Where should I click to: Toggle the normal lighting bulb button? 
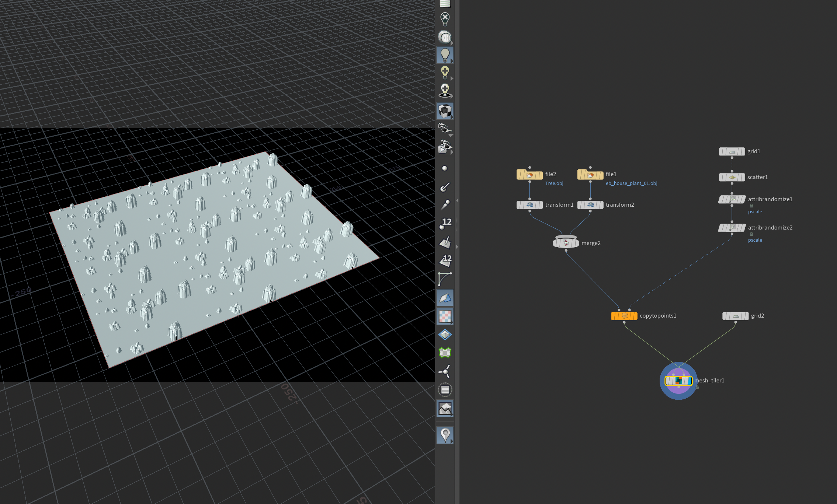tap(445, 55)
